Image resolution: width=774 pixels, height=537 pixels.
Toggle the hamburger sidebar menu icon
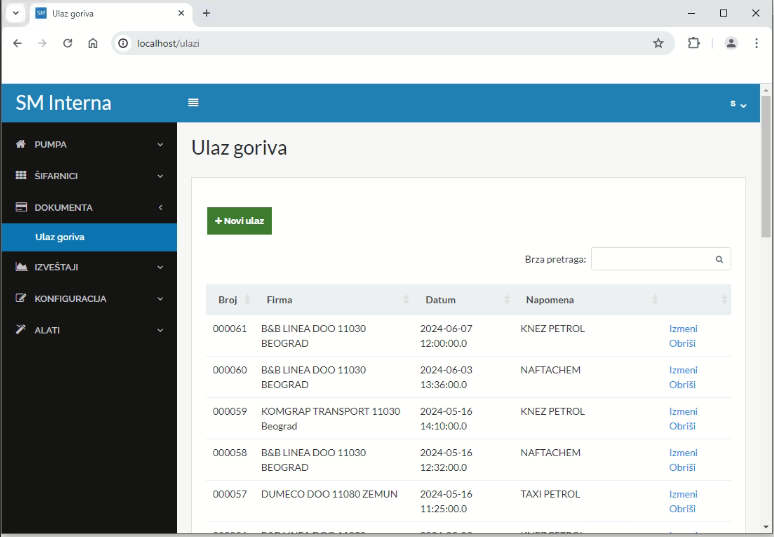[193, 103]
